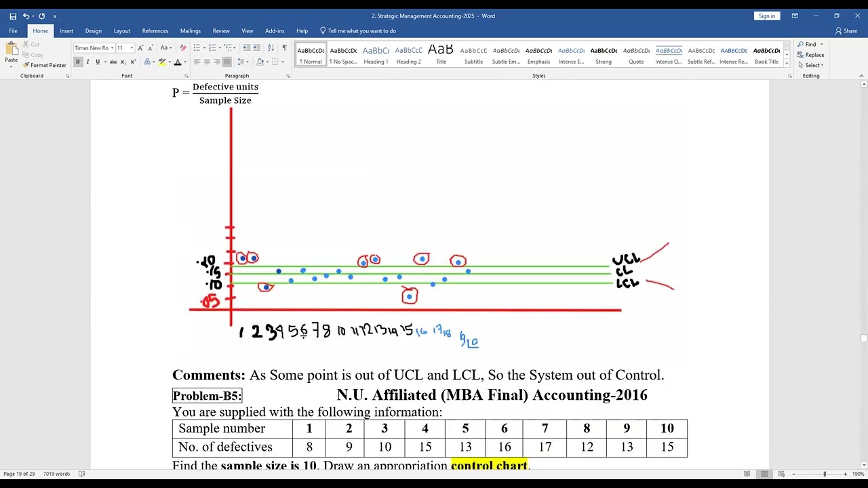Viewport: 868px width, 488px height.
Task: Click Center alignment icon
Action: tap(207, 62)
